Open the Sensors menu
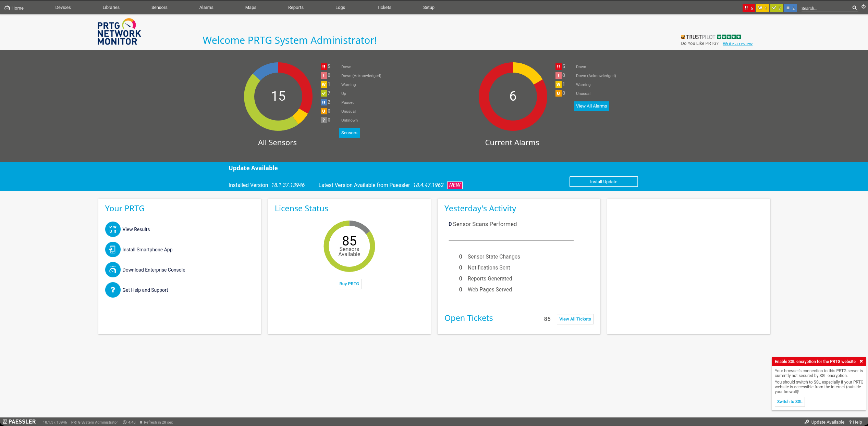The image size is (868, 426). tap(159, 8)
